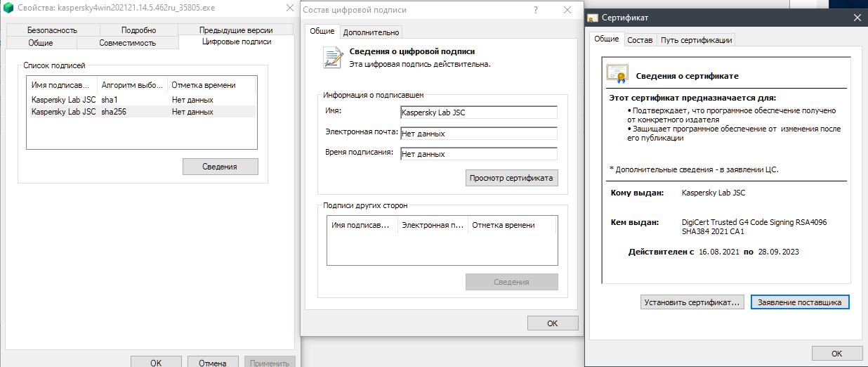Click the Сведения button under signature list
Image resolution: width=868 pixels, height=367 pixels.
pyautogui.click(x=220, y=167)
